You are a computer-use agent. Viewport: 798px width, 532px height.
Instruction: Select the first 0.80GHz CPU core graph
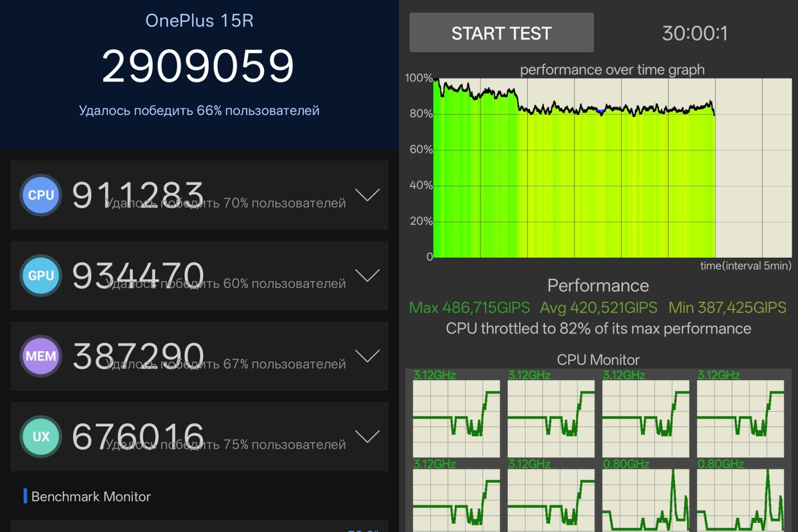tap(646, 500)
